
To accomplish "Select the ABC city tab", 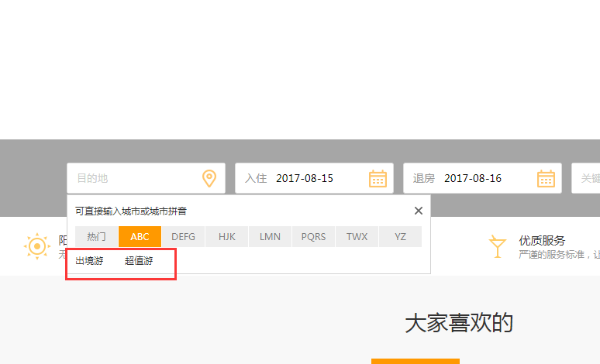I will [x=140, y=237].
